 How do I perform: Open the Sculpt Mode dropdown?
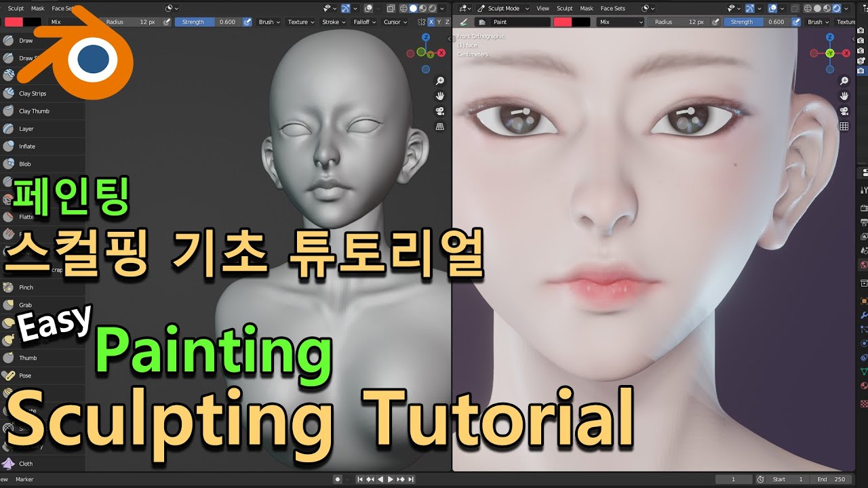coord(504,8)
